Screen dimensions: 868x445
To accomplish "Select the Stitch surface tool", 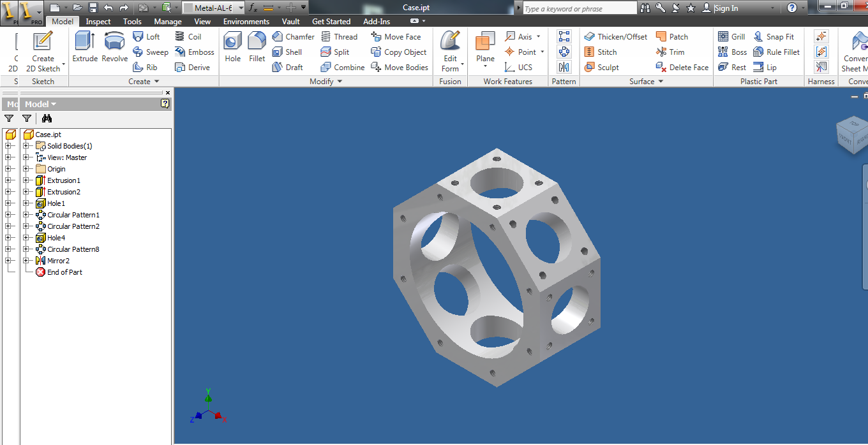I will click(x=601, y=52).
